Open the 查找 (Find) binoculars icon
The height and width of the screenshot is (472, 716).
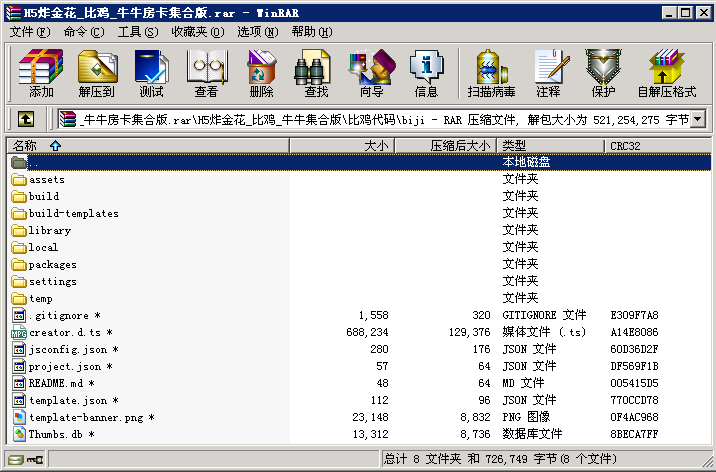coord(316,73)
